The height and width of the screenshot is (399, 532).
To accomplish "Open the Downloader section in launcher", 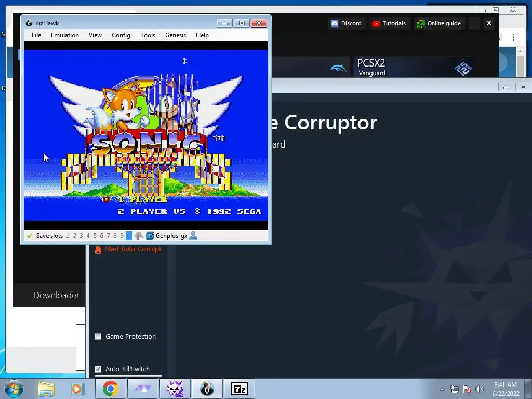I will 56,295.
